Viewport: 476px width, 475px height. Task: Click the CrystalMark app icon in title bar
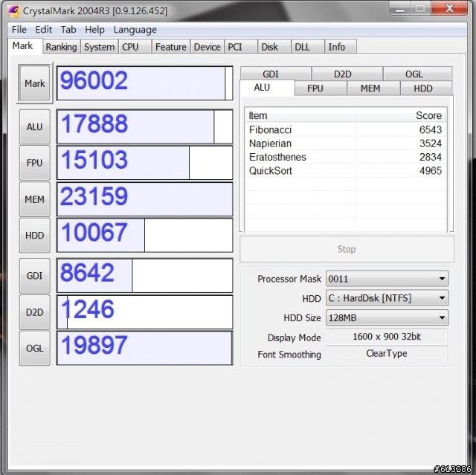point(14,11)
